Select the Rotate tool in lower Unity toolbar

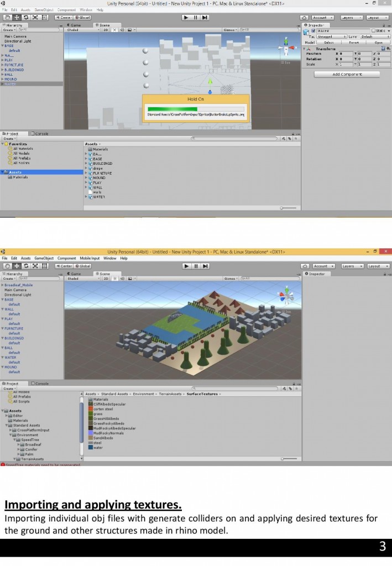[26, 266]
